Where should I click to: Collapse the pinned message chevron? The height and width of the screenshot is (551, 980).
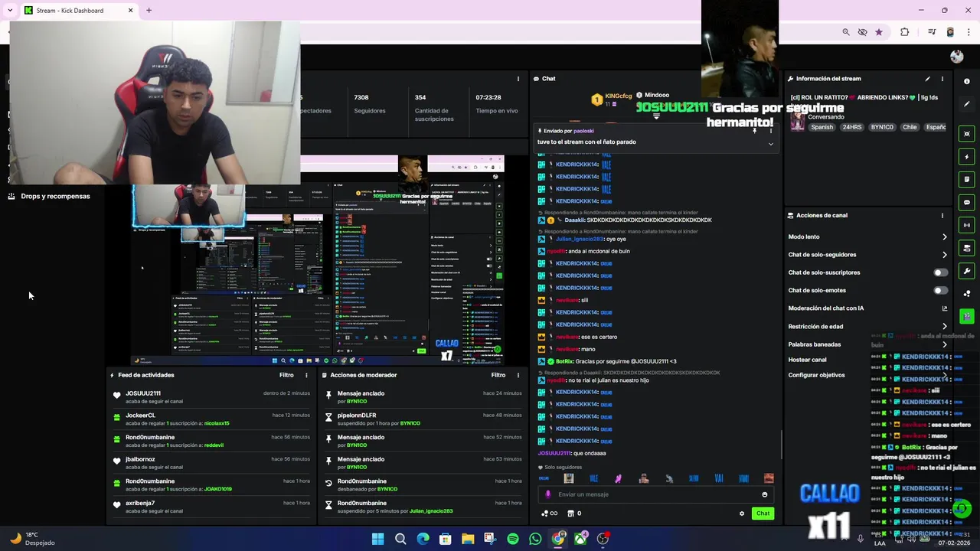770,144
